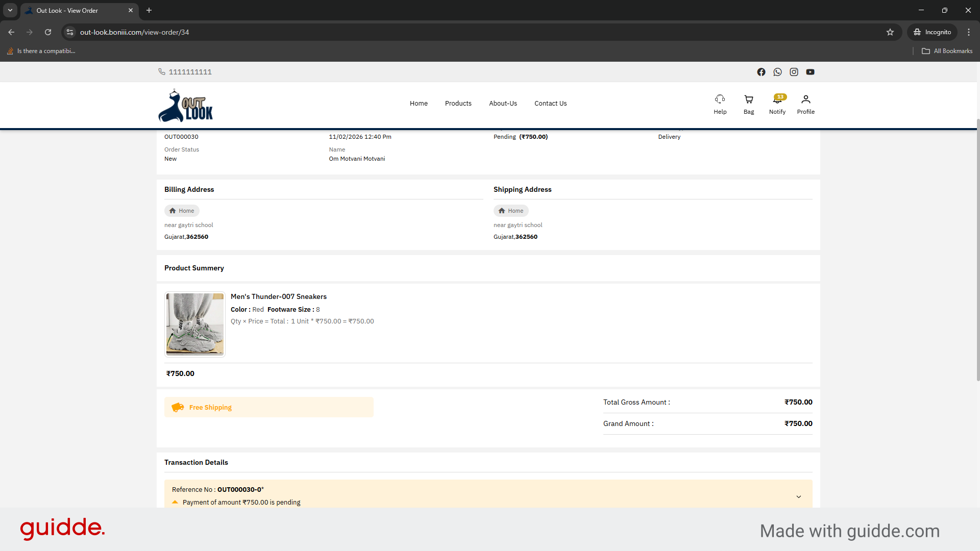Screen dimensions: 980x551
Task: Open the About-Us menu item
Action: 503,103
